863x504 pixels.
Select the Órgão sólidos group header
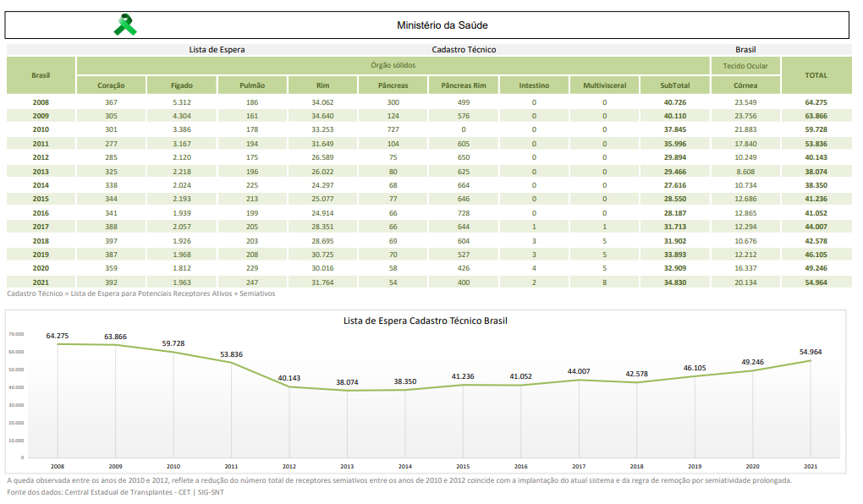tap(393, 65)
